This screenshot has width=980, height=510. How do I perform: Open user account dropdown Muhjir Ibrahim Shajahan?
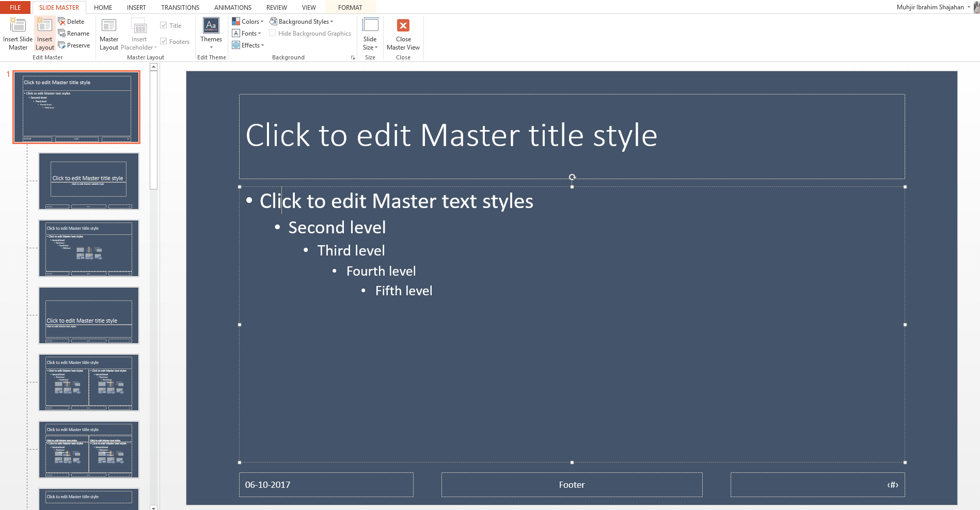(x=969, y=7)
